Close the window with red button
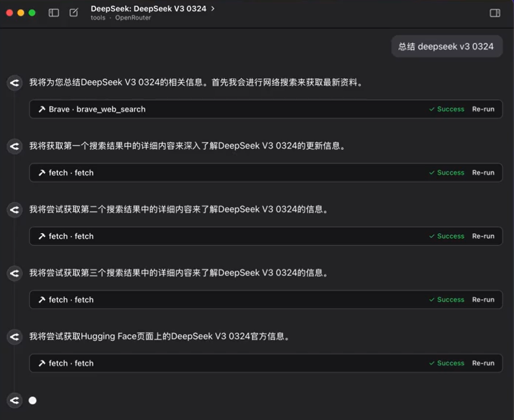Image resolution: width=514 pixels, height=420 pixels. pos(10,13)
